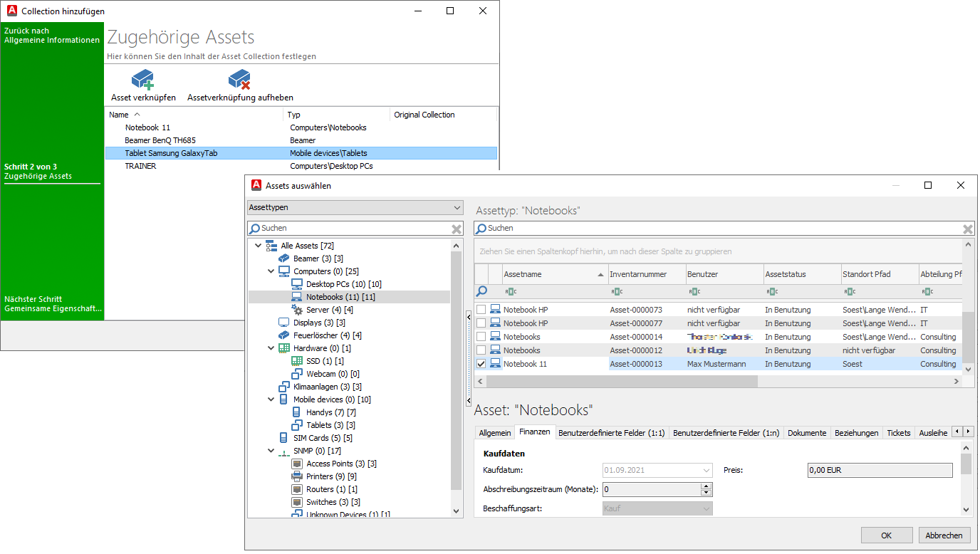Switch to the Allgemein tab
Image resolution: width=980 pixels, height=554 pixels.
pyautogui.click(x=494, y=432)
